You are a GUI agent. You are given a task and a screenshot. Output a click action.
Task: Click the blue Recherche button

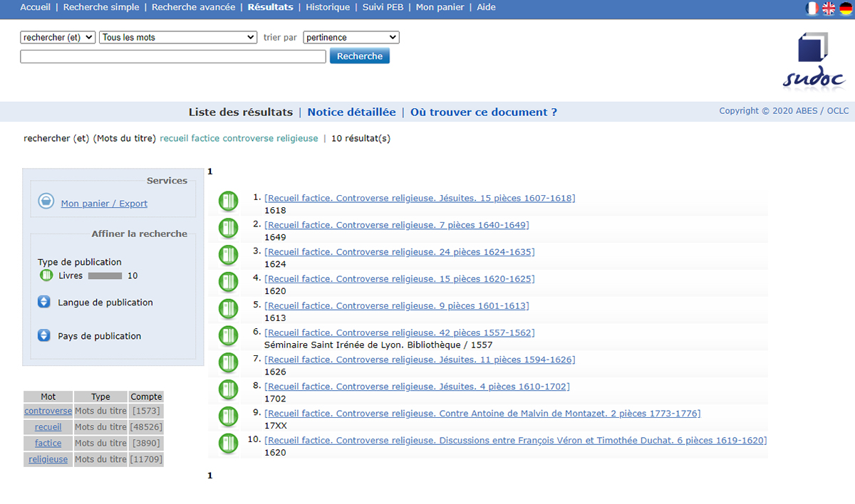tap(360, 56)
